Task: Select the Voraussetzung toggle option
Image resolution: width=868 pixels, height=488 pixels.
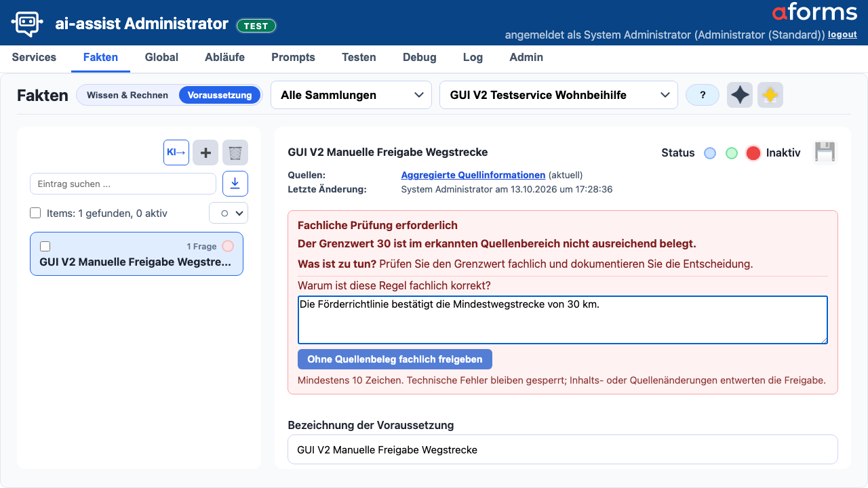Action: click(x=220, y=95)
